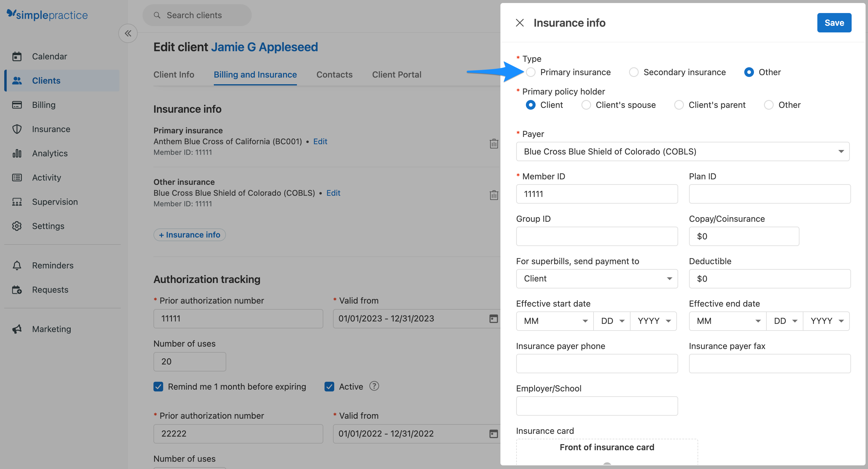Open Effective end date day dropdown
868x469 pixels.
(784, 321)
